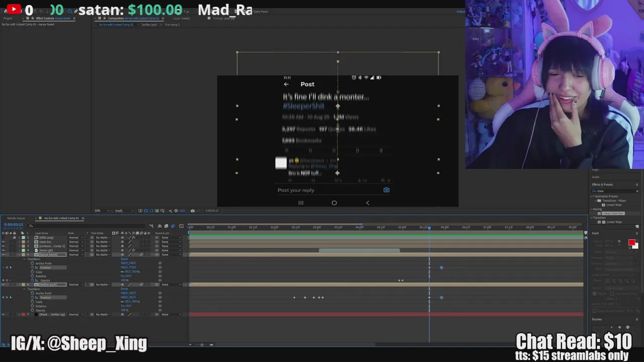
Task: Toggle fx switch on tenor.gif layer
Action: tap(134, 250)
